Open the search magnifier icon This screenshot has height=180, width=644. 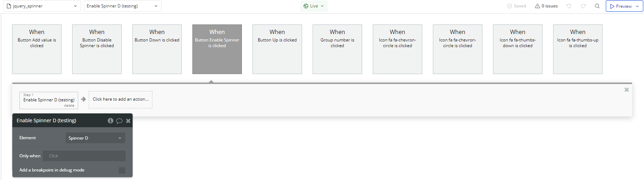pyautogui.click(x=597, y=6)
